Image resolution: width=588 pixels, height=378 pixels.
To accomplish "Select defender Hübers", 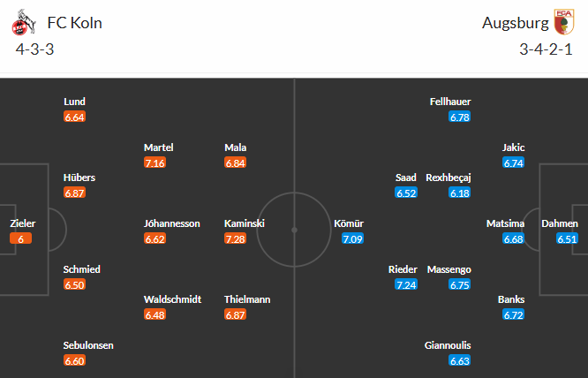I will coord(79,178).
